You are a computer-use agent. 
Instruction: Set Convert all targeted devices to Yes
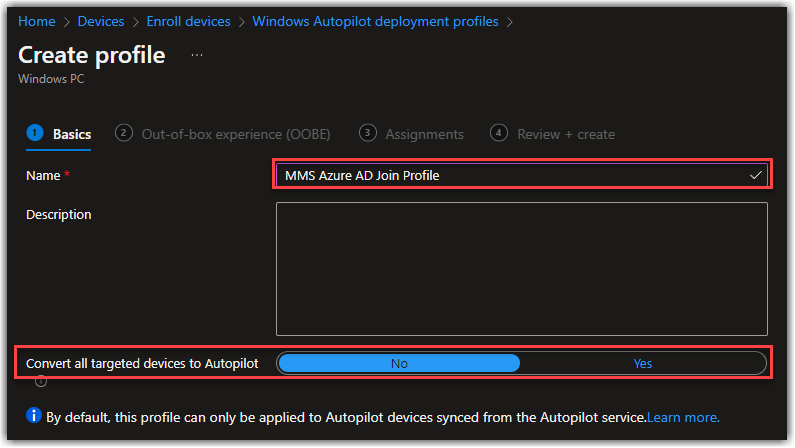643,363
